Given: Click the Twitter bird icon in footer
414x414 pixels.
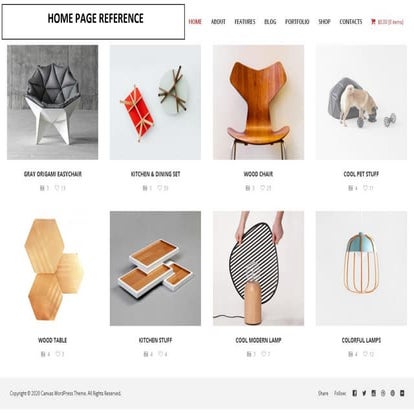Looking at the screenshot, I should (364, 393).
